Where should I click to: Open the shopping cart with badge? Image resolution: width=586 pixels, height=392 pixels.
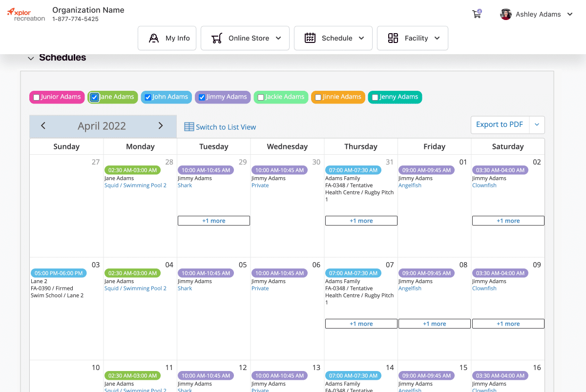click(x=477, y=14)
